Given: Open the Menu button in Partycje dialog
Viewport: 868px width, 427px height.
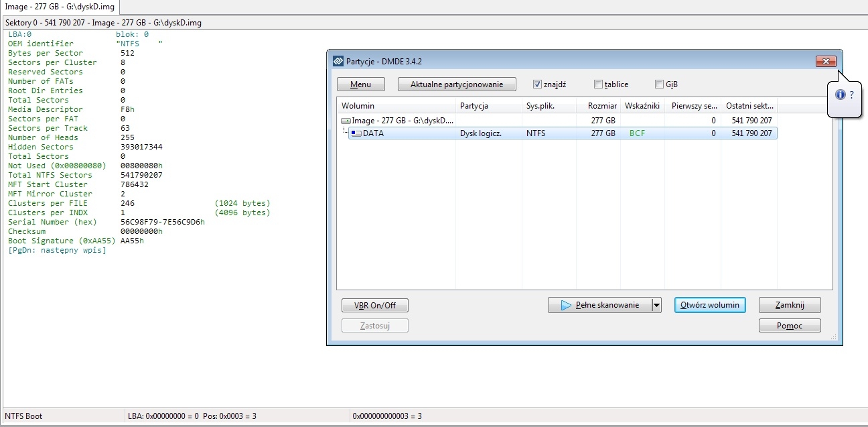Looking at the screenshot, I should 361,84.
